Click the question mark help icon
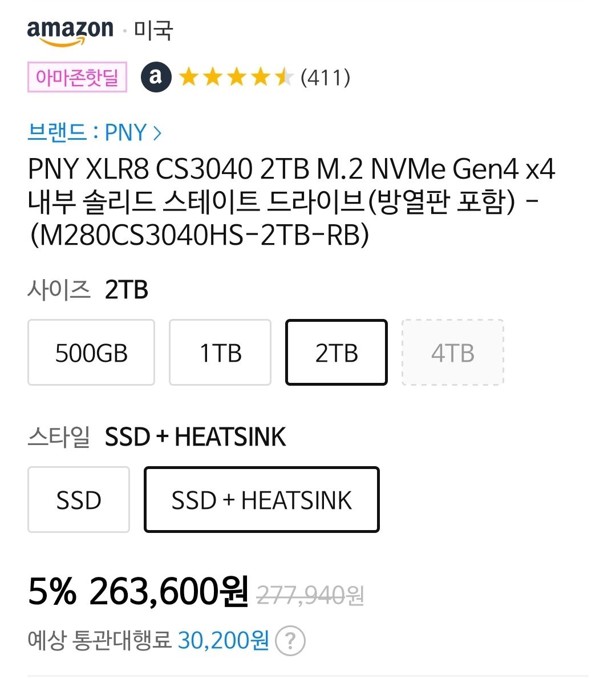This screenshot has width=616, height=679. (290, 640)
